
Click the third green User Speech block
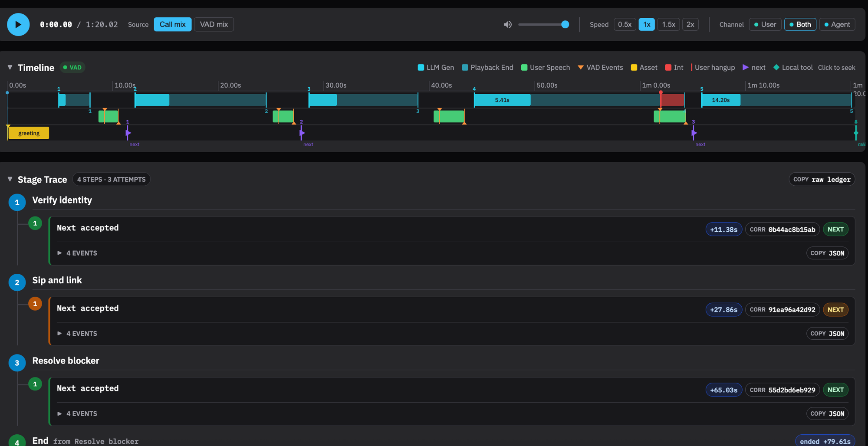point(449,116)
